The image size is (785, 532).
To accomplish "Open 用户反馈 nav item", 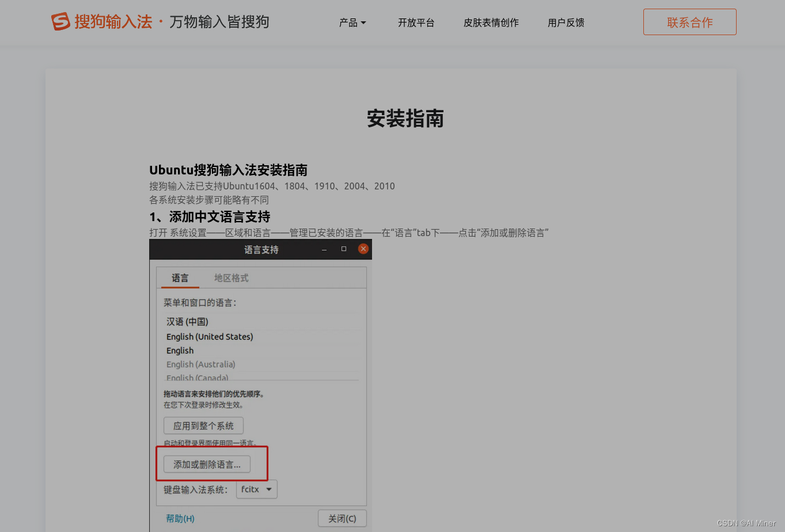I will click(x=566, y=22).
